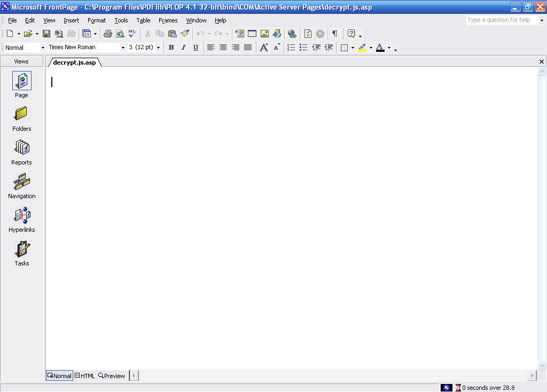
Task: Toggle bold formatting
Action: point(171,48)
